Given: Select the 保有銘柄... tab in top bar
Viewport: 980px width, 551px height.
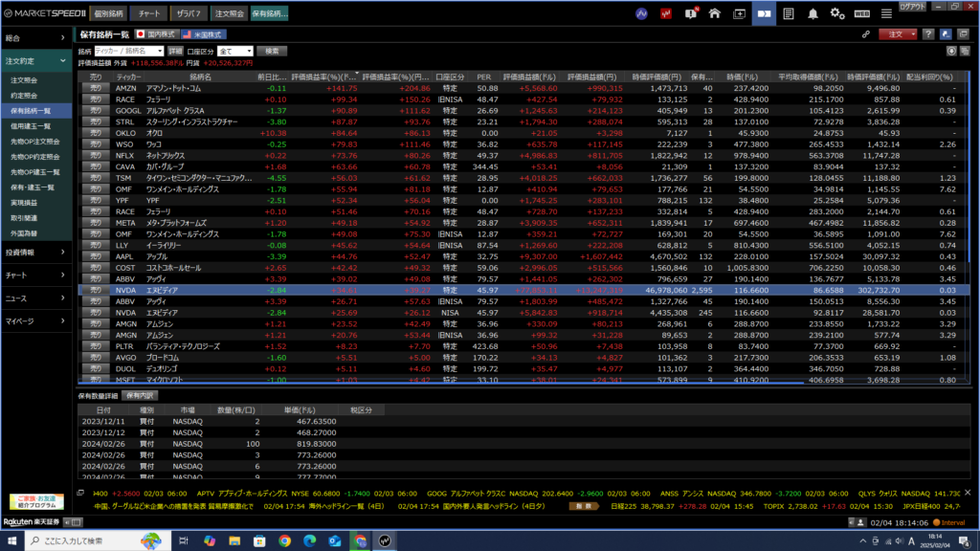Looking at the screenshot, I should 269,13.
